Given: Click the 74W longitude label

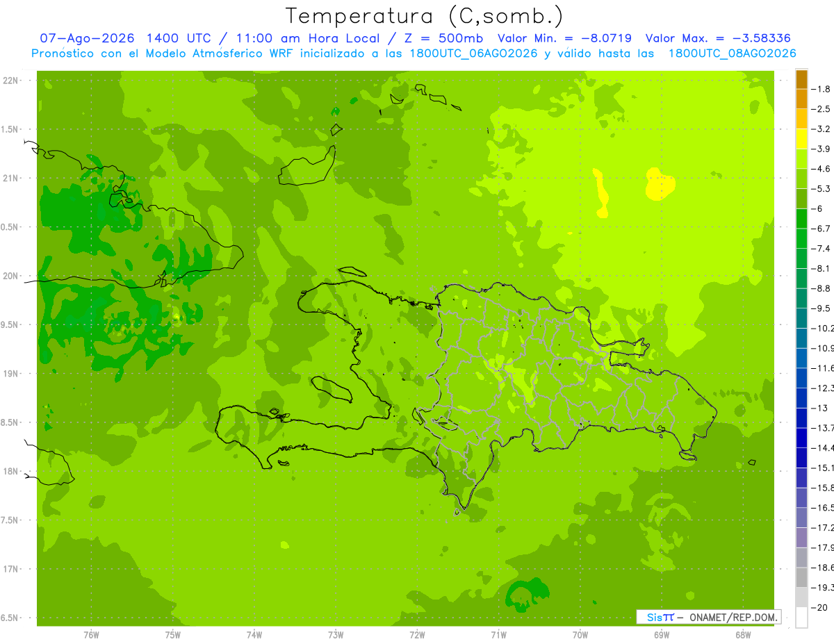Looking at the screenshot, I should [x=254, y=635].
